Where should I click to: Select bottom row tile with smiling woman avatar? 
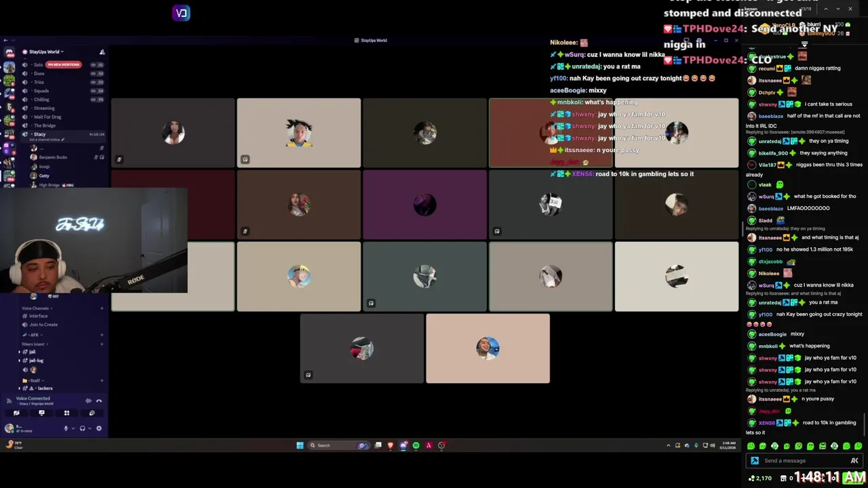point(488,348)
